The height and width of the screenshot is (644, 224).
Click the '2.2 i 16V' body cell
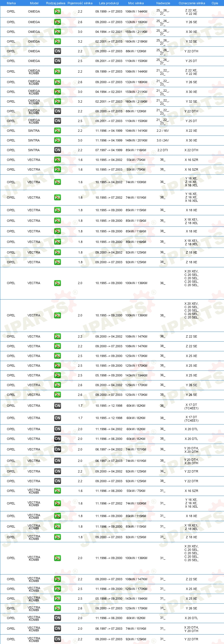point(163,131)
